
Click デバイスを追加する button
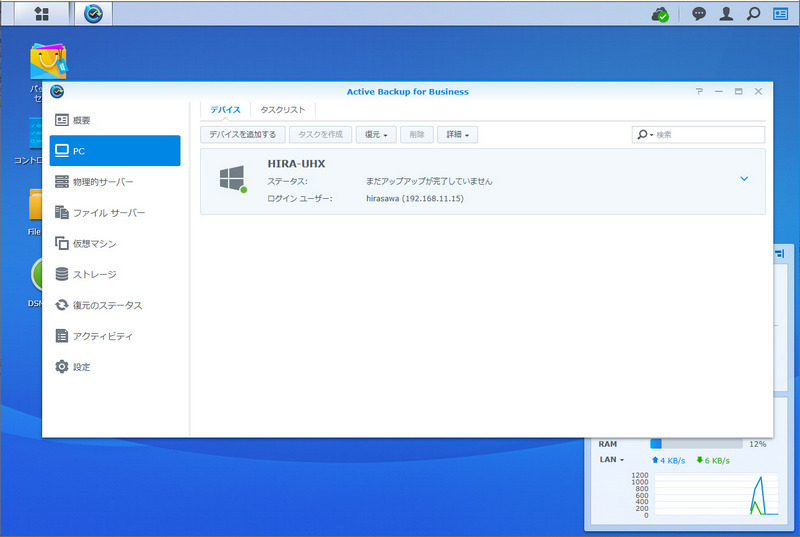click(x=242, y=135)
